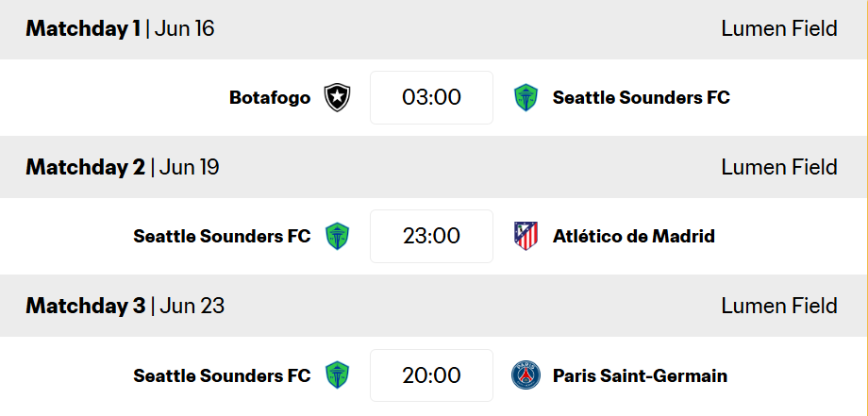Click Seattle Sounders crest in Matchday 3 row
Image resolution: width=868 pixels, height=416 pixels.
tap(337, 375)
